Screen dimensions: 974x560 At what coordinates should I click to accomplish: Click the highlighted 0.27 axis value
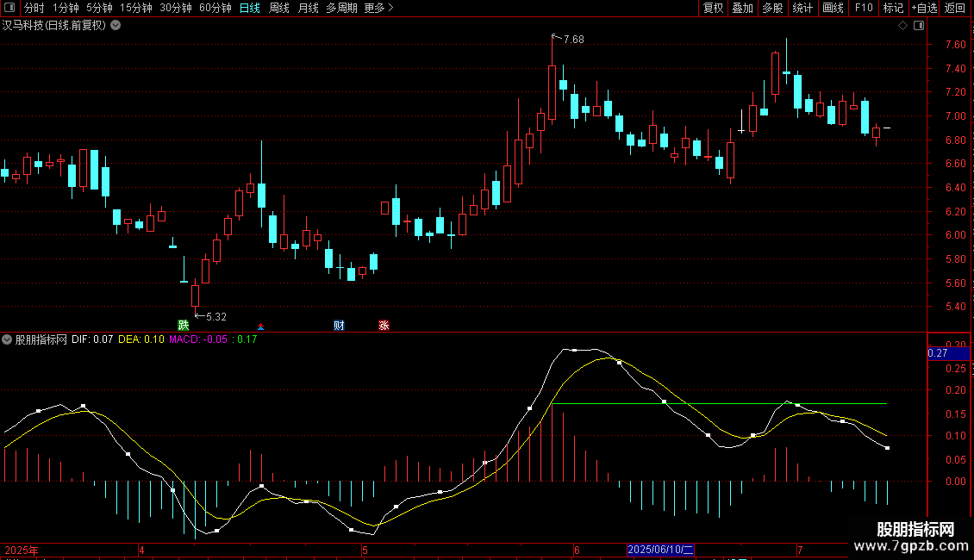tap(948, 353)
